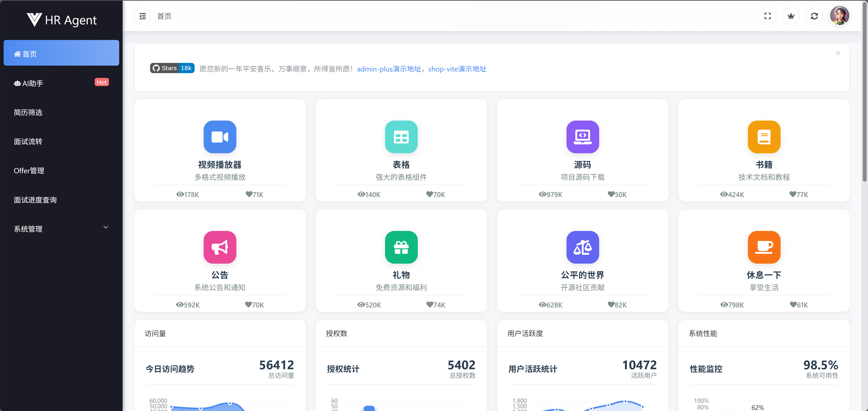Refresh page using header reload icon

(x=814, y=16)
